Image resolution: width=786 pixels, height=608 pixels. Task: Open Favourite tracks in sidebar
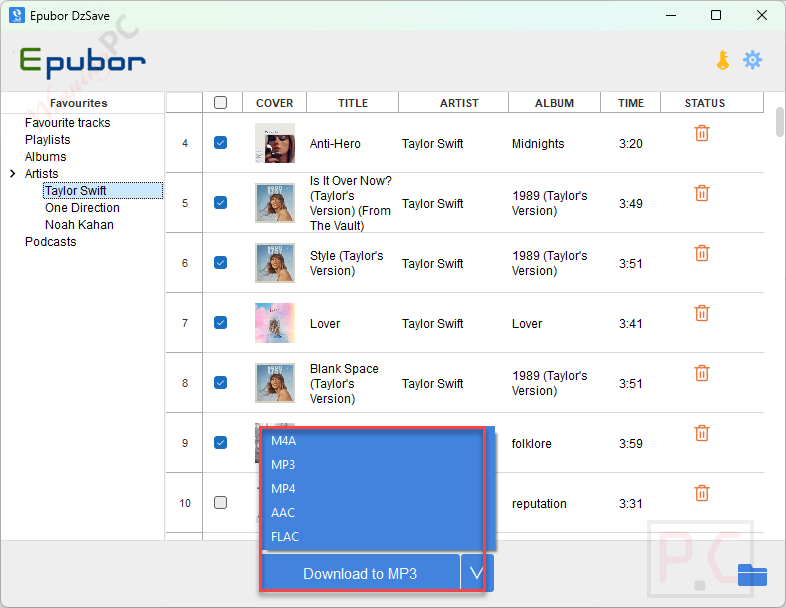(68, 123)
